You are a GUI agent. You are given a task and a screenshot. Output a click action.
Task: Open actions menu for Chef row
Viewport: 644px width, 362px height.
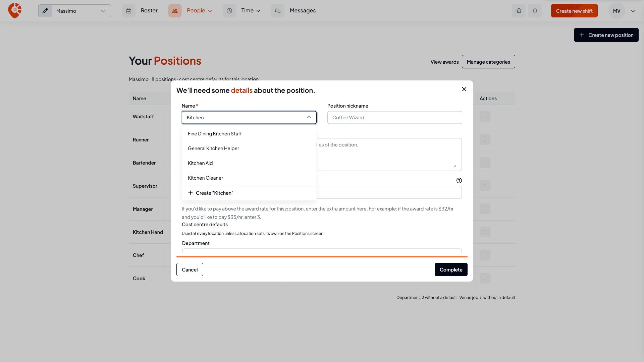click(485, 255)
